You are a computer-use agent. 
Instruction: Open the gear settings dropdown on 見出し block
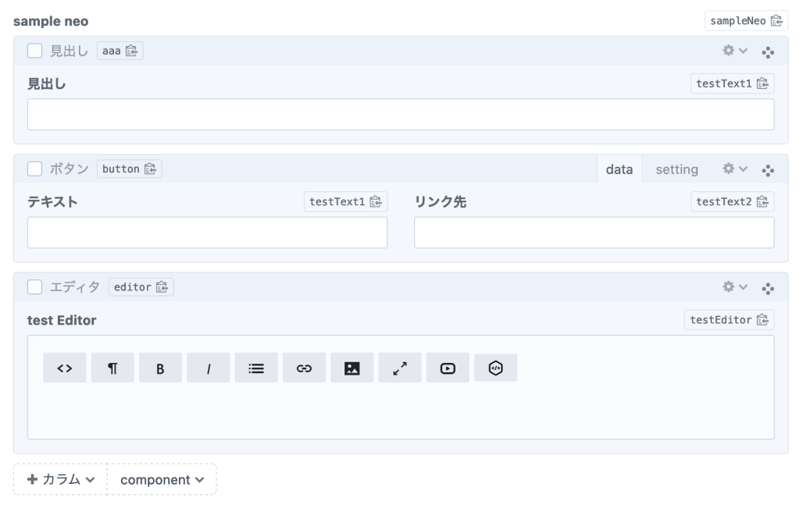click(735, 51)
